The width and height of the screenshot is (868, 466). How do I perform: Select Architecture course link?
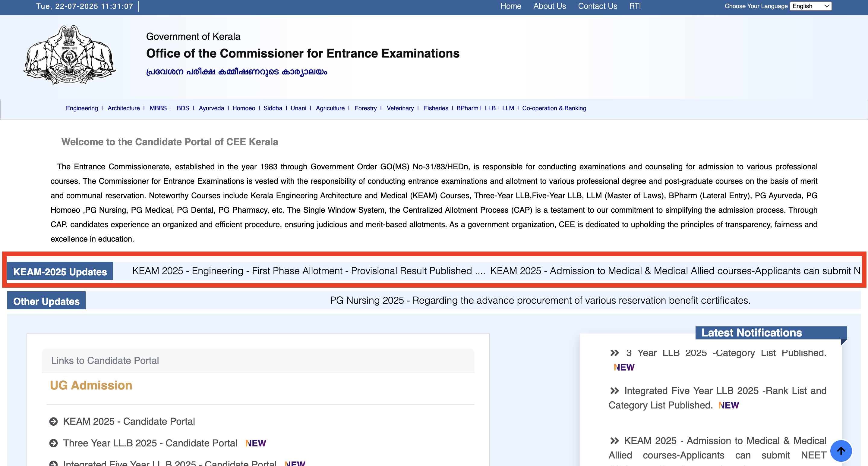(x=124, y=108)
